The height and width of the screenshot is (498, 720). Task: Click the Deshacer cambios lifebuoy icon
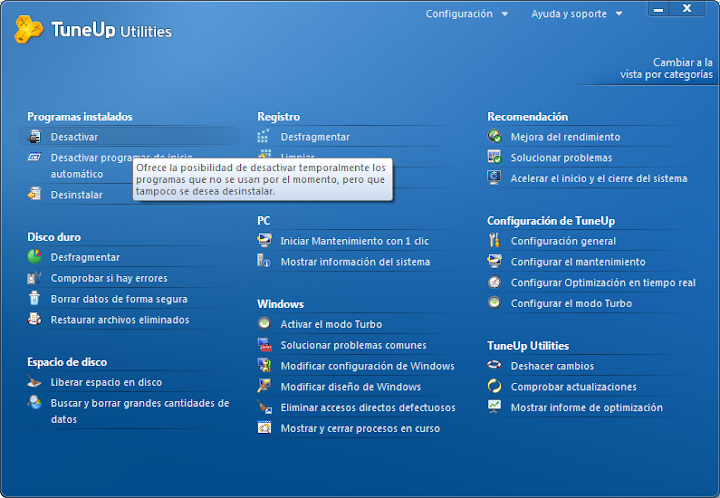point(494,365)
